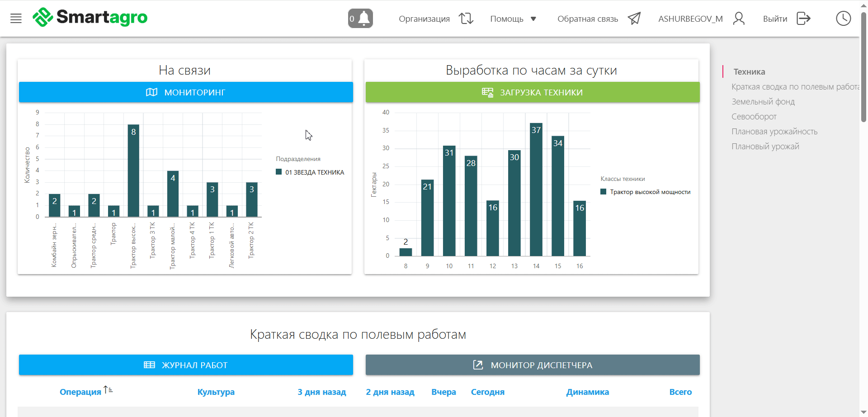Go to Земельный фонд section
Image resolution: width=868 pixels, height=417 pixels.
tap(763, 102)
